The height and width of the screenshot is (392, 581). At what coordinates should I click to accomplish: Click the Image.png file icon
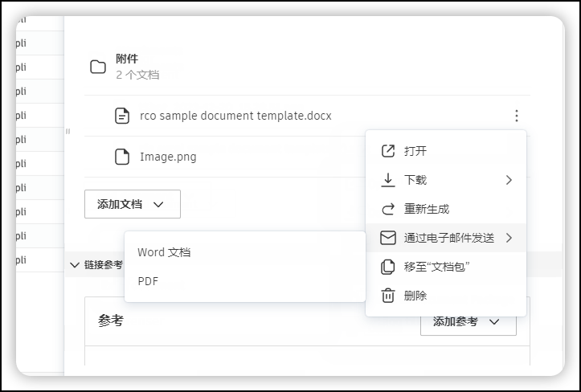click(122, 157)
